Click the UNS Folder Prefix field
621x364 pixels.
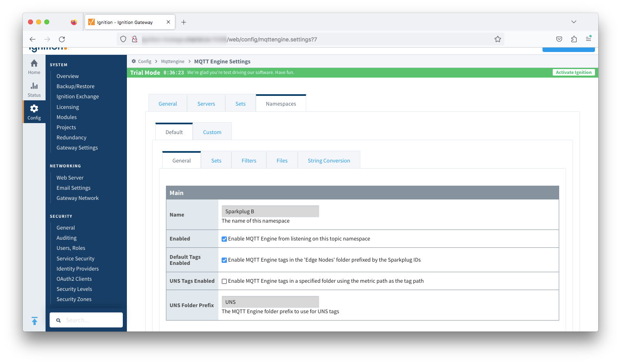coord(270,302)
